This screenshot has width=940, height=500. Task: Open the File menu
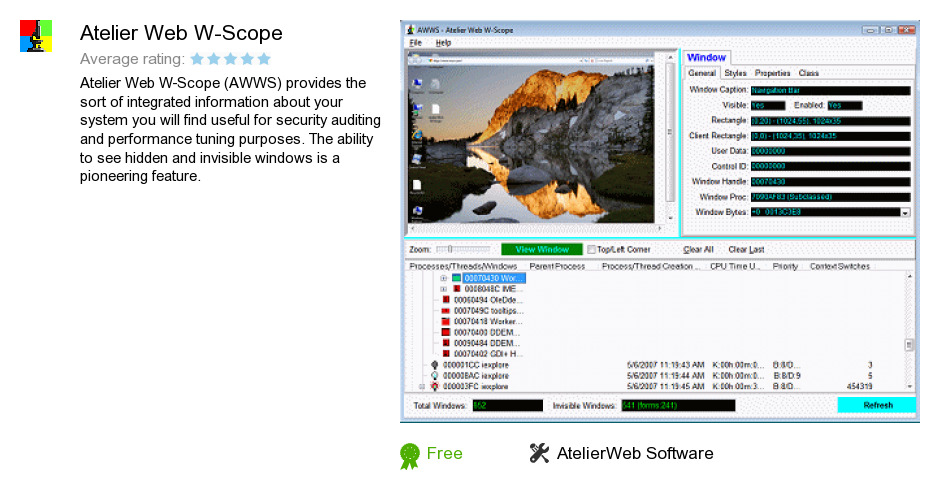415,43
